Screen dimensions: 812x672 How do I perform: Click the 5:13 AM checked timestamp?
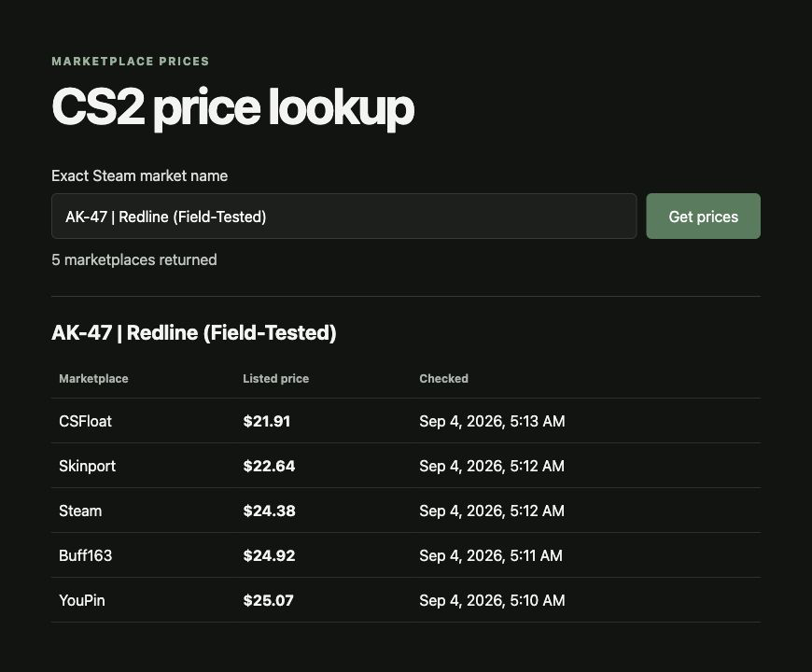point(492,421)
